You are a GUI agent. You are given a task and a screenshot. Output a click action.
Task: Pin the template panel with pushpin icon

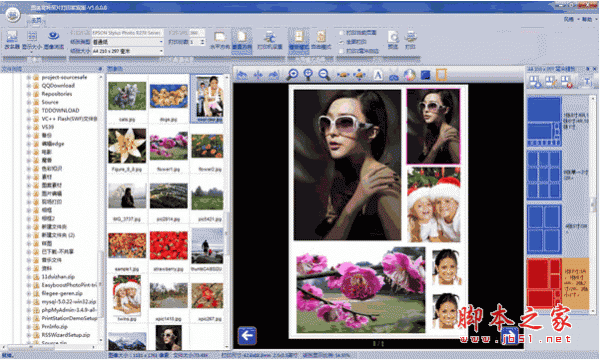tap(588, 69)
